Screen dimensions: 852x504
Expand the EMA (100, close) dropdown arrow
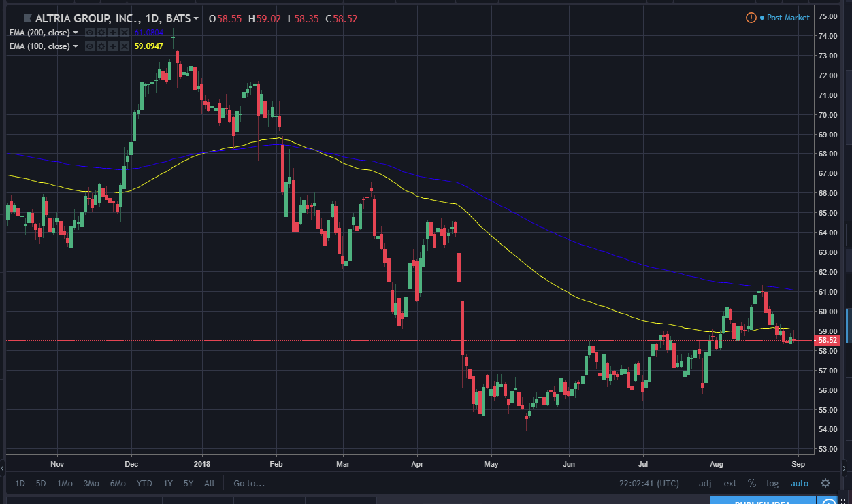[76, 46]
